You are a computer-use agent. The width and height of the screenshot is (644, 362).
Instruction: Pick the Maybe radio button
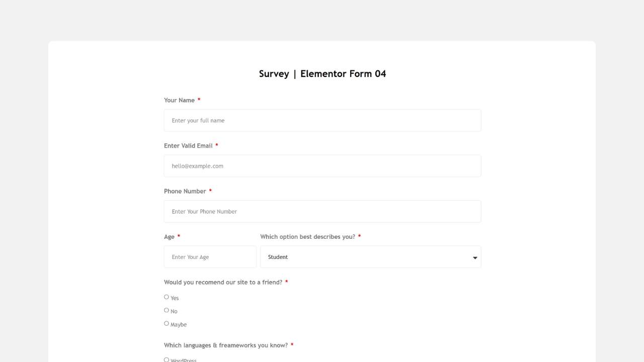click(167, 323)
